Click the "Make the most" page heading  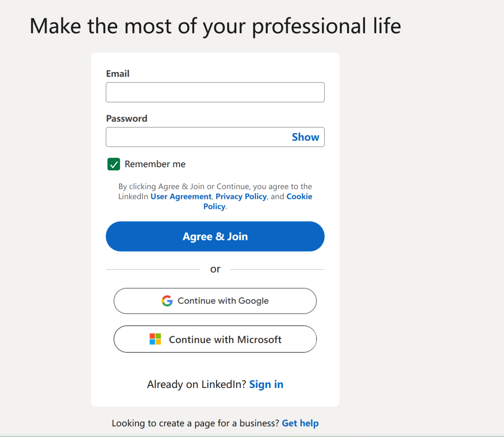215,26
